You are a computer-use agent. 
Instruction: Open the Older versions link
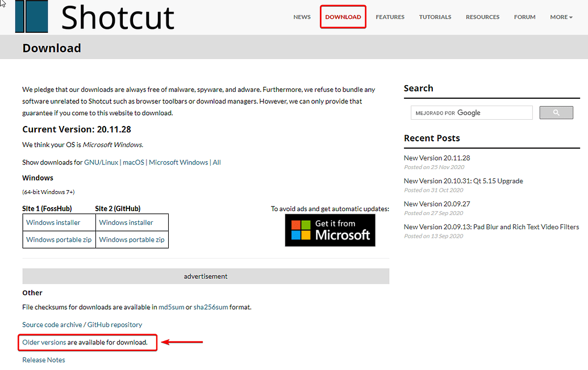pyautogui.click(x=44, y=342)
